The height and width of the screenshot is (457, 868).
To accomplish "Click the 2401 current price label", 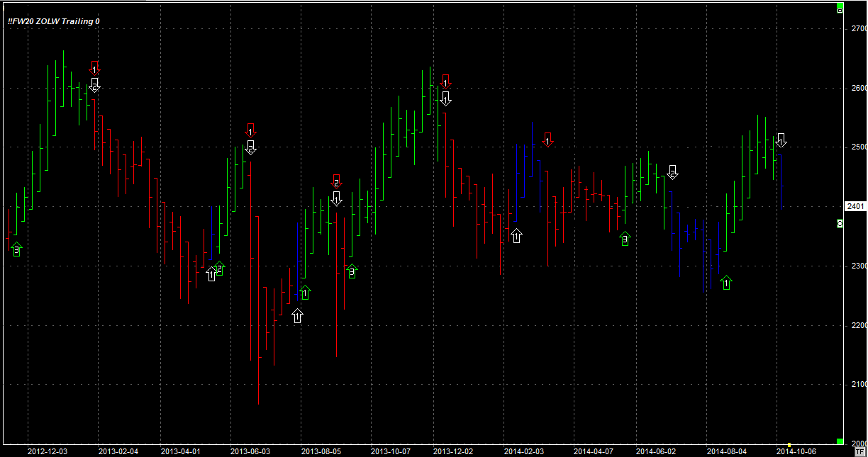I will point(855,206).
